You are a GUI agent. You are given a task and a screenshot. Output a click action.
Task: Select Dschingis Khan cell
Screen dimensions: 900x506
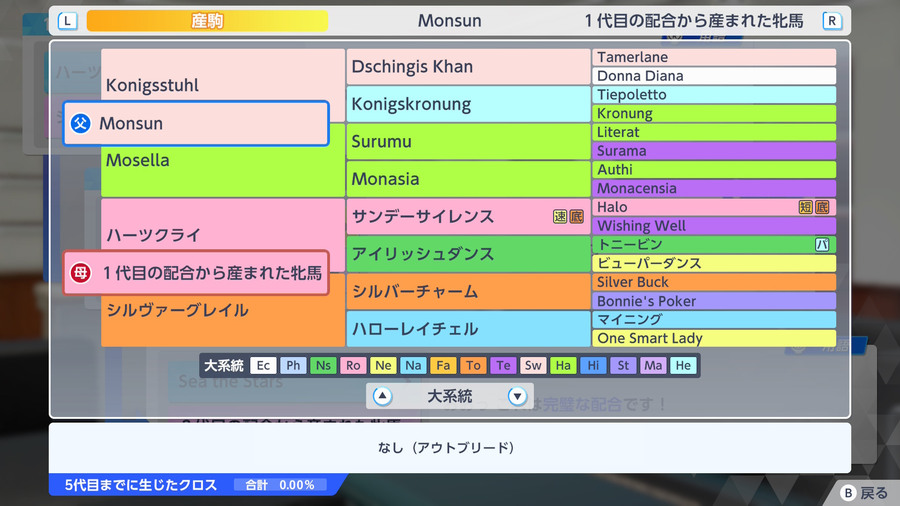pyautogui.click(x=468, y=67)
